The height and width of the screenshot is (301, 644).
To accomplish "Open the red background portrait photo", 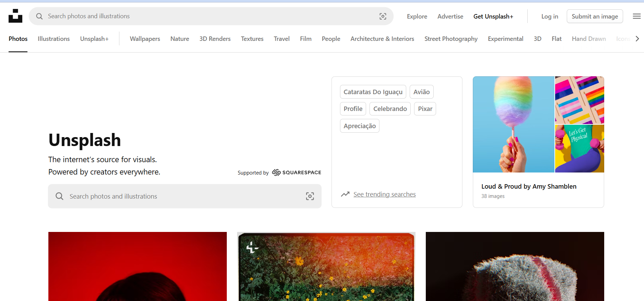I will (138, 266).
